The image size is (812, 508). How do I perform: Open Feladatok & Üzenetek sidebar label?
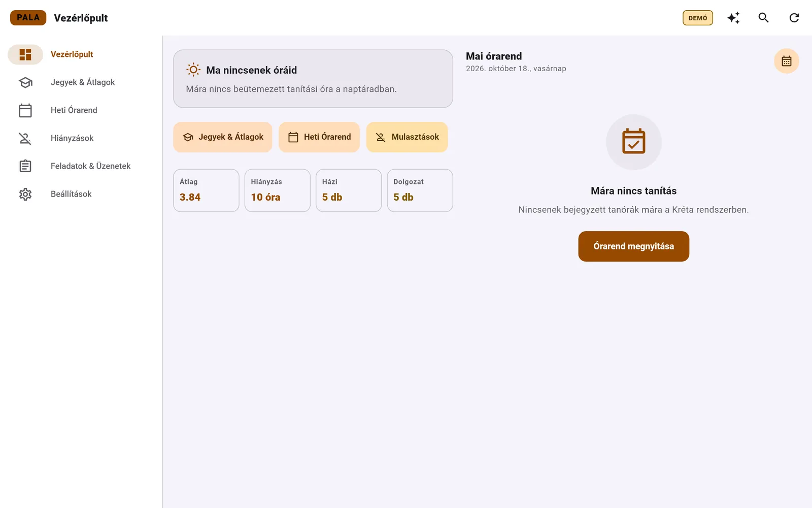tap(91, 166)
